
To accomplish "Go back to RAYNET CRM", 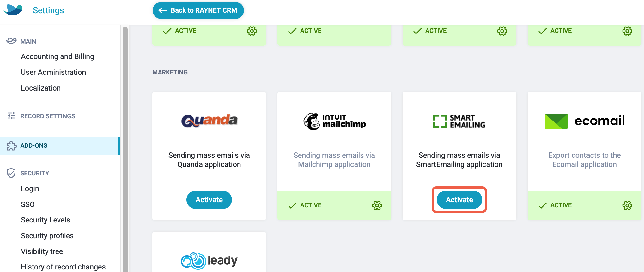I will pyautogui.click(x=198, y=10).
